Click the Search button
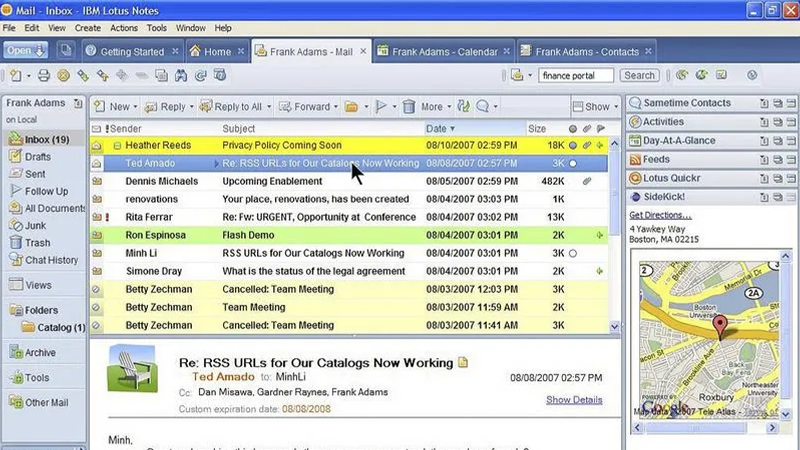The image size is (800, 450). point(639,76)
